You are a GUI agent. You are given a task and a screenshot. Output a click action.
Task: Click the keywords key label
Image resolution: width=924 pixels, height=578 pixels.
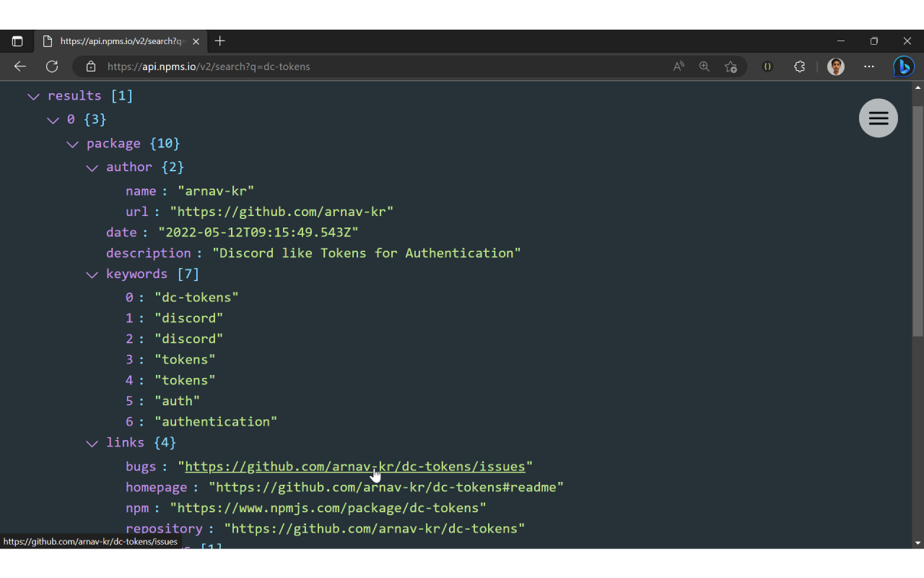click(136, 275)
